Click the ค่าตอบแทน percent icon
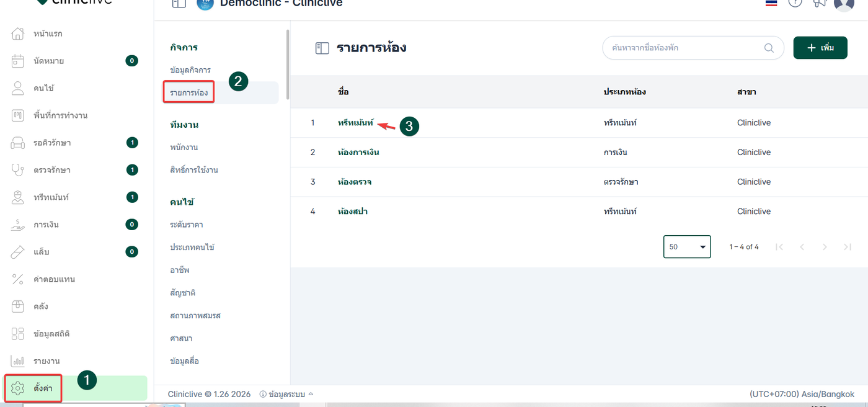The width and height of the screenshot is (868, 407). [18, 279]
